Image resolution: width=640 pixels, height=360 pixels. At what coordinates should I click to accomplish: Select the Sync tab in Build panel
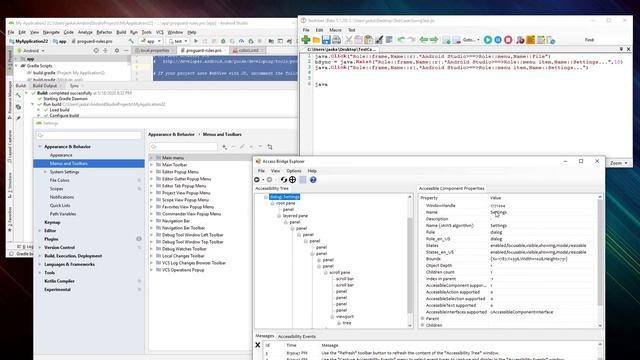(74, 86)
